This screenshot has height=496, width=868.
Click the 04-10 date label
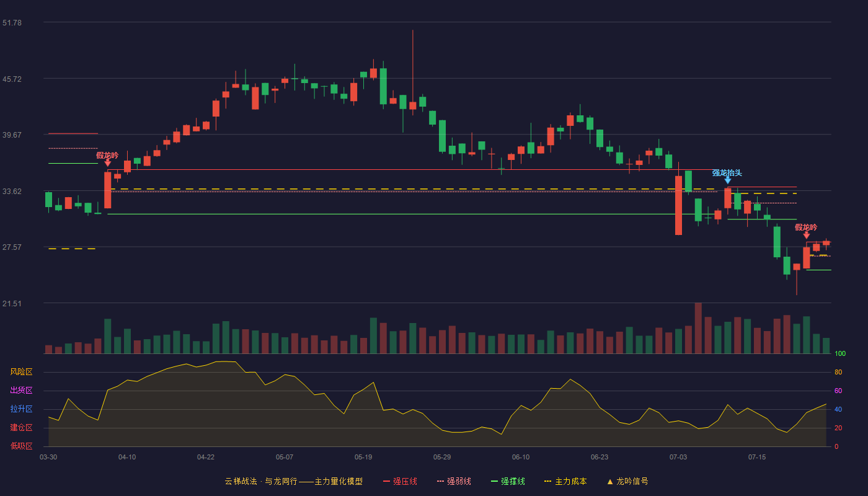pos(127,457)
